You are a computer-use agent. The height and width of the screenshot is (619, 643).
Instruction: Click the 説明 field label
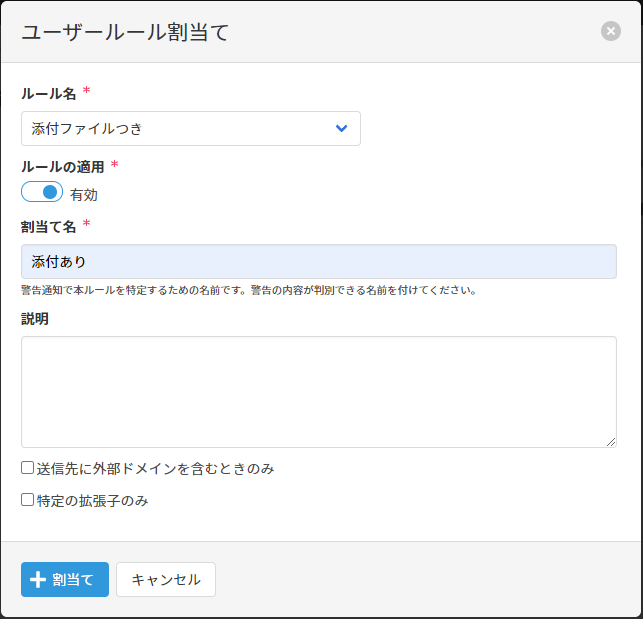(x=35, y=319)
